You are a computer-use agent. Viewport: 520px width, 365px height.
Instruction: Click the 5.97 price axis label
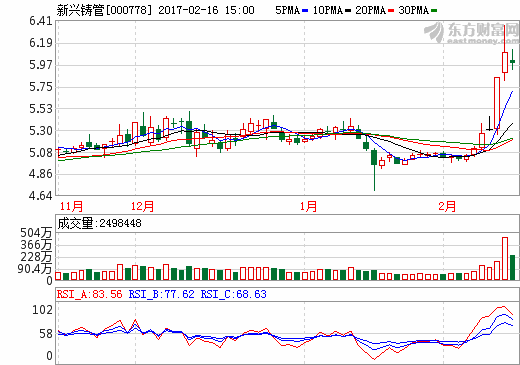[41, 65]
